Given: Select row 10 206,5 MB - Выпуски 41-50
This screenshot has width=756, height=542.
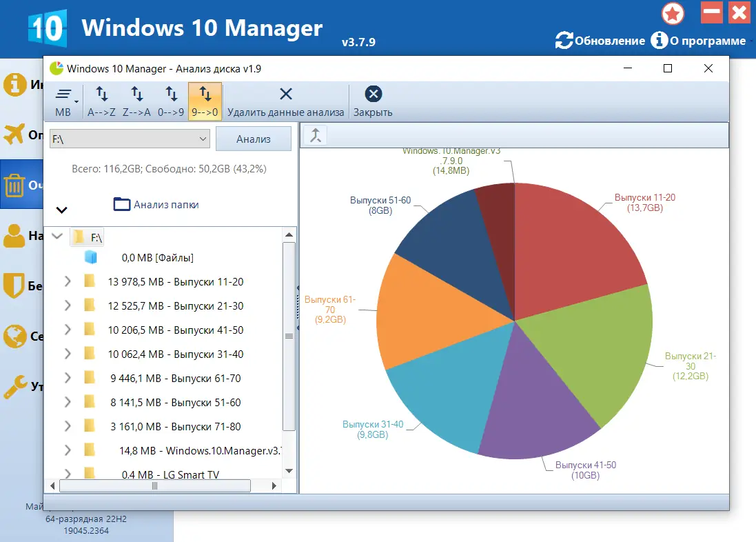Looking at the screenshot, I should click(176, 330).
